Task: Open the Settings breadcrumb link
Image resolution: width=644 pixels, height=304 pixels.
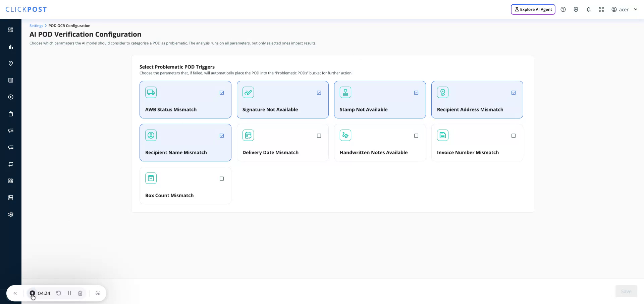Action: 36,26
